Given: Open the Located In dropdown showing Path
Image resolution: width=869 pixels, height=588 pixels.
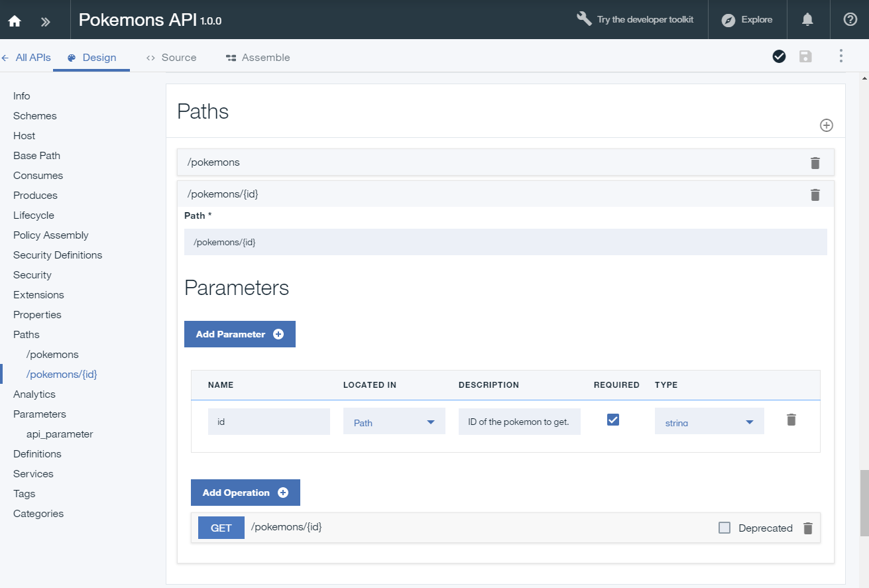Looking at the screenshot, I should 394,421.
